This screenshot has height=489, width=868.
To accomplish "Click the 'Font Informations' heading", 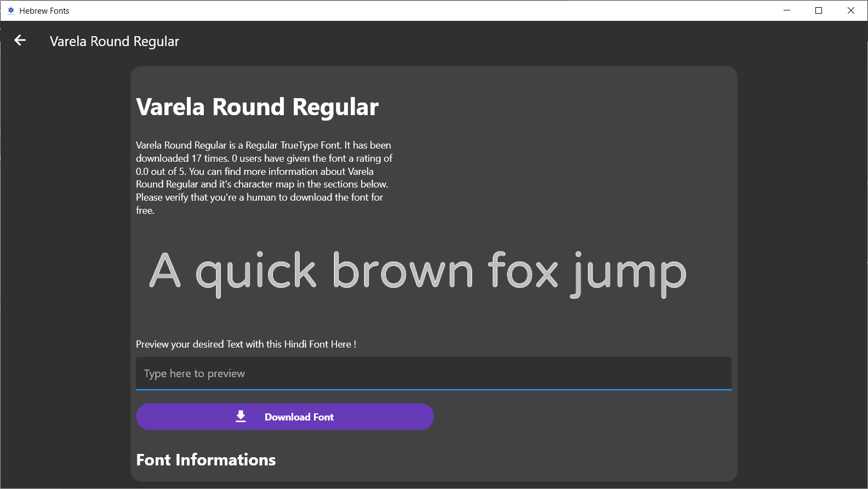I will click(206, 460).
